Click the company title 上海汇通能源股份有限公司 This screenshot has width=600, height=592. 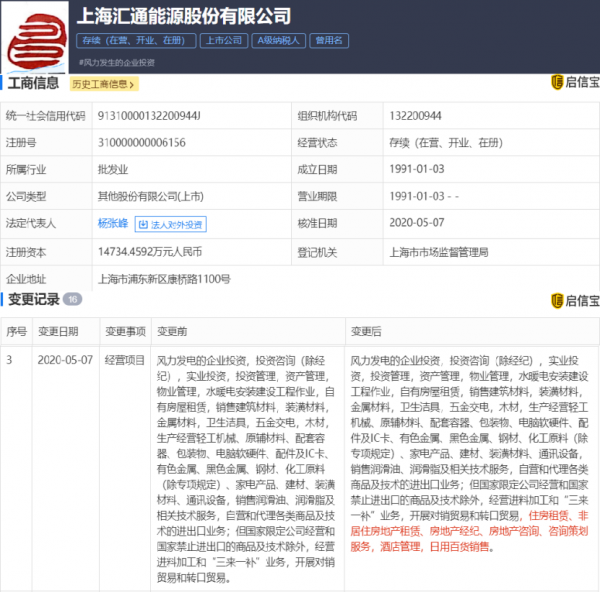tap(184, 16)
